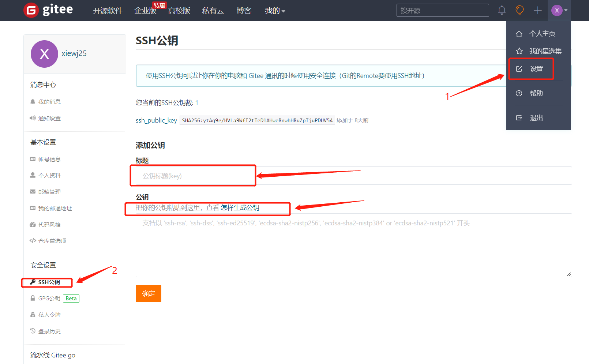Click the home icon beside 个人主页
This screenshot has width=589, height=364.
tap(519, 34)
